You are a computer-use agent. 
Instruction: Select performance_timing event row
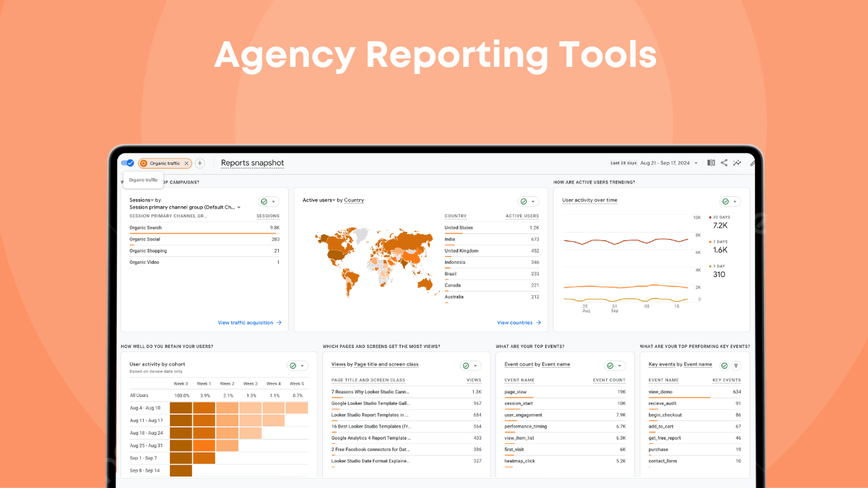565,427
